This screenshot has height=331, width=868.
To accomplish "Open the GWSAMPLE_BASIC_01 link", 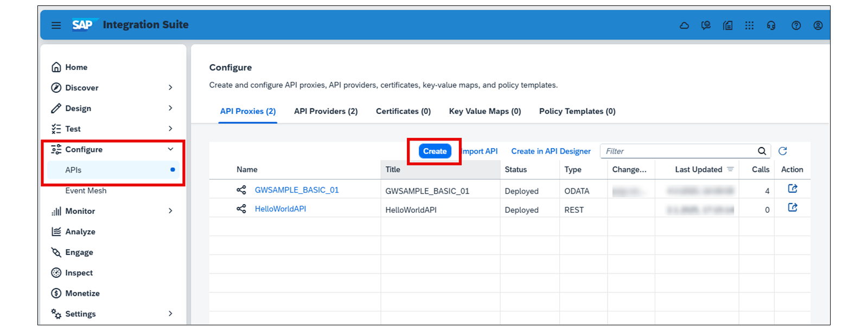I will point(297,190).
